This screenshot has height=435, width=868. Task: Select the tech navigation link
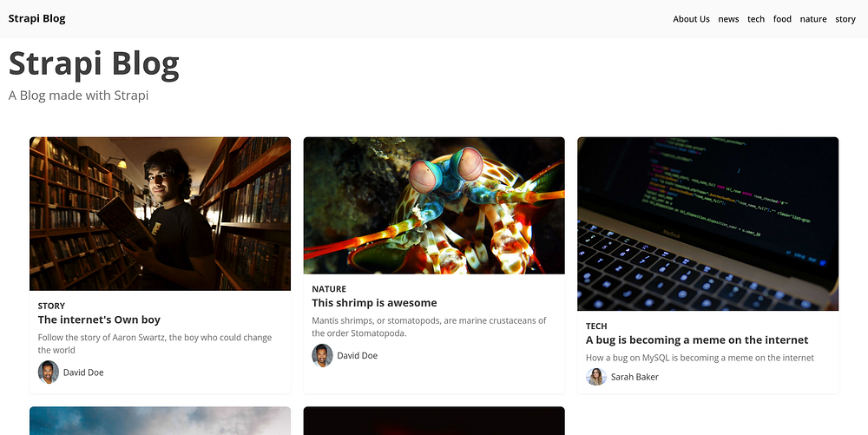pos(756,19)
